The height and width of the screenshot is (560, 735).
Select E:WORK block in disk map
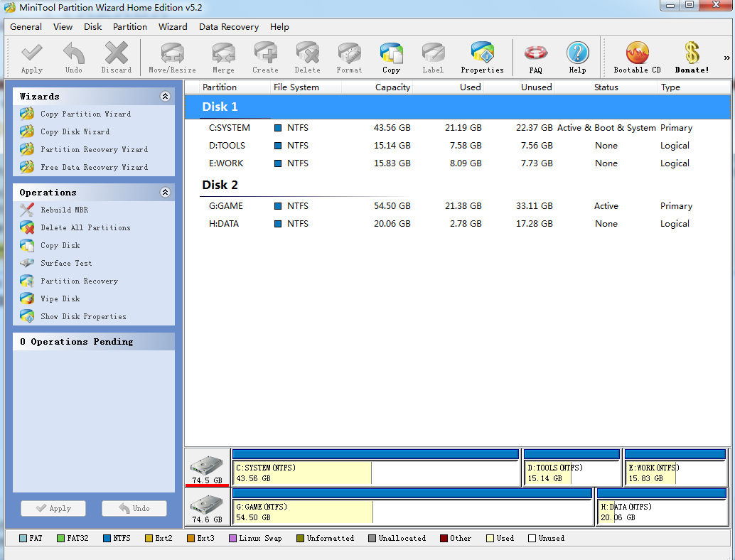coord(675,467)
